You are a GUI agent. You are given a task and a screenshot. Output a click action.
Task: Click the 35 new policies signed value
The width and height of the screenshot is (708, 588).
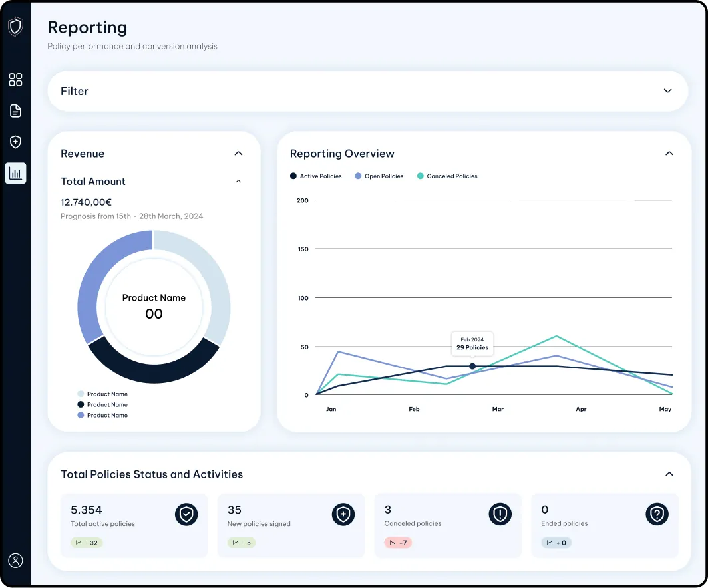(x=234, y=510)
